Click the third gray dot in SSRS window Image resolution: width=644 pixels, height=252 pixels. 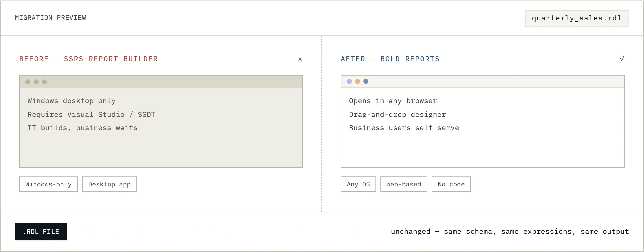tap(44, 82)
